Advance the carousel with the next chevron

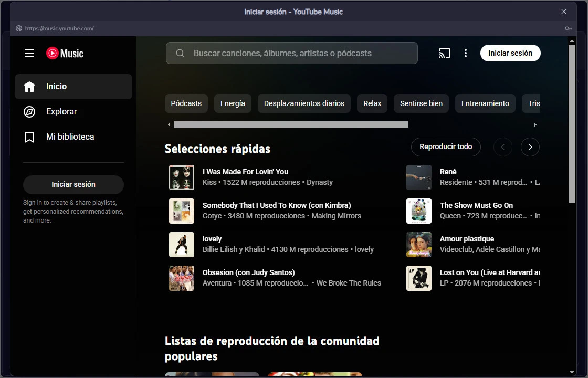(x=530, y=147)
